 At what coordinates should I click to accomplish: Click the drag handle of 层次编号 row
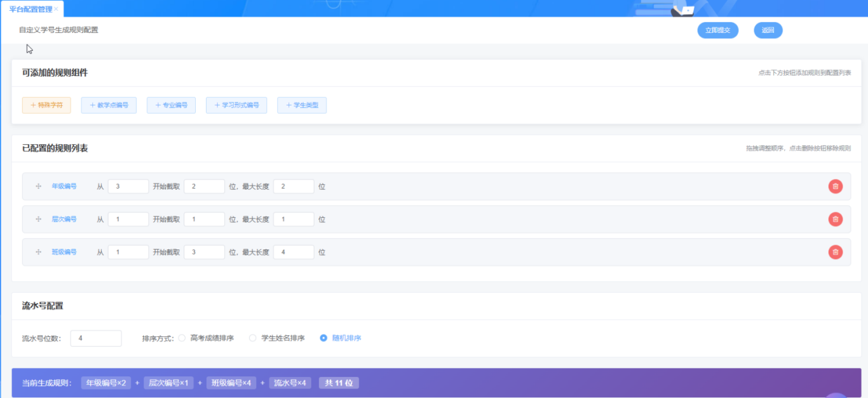[x=38, y=219]
